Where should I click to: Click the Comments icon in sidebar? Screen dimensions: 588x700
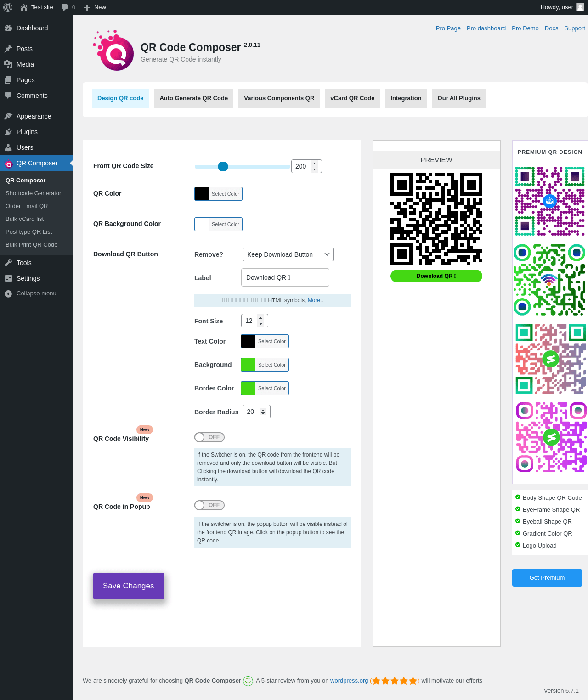(8, 96)
